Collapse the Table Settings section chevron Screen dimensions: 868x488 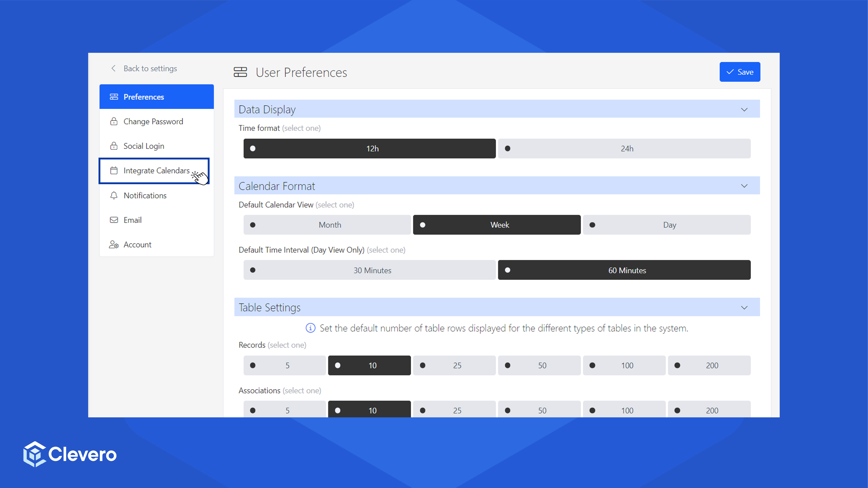744,307
